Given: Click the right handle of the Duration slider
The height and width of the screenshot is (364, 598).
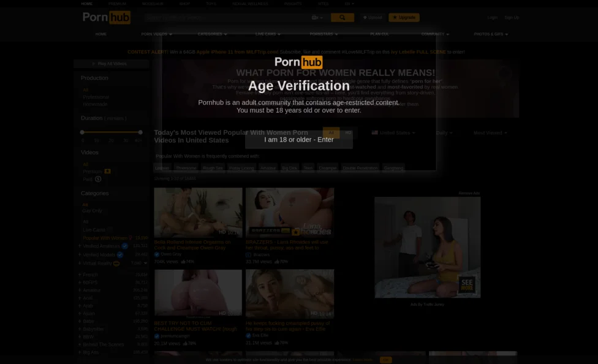Looking at the screenshot, I should point(140,132).
